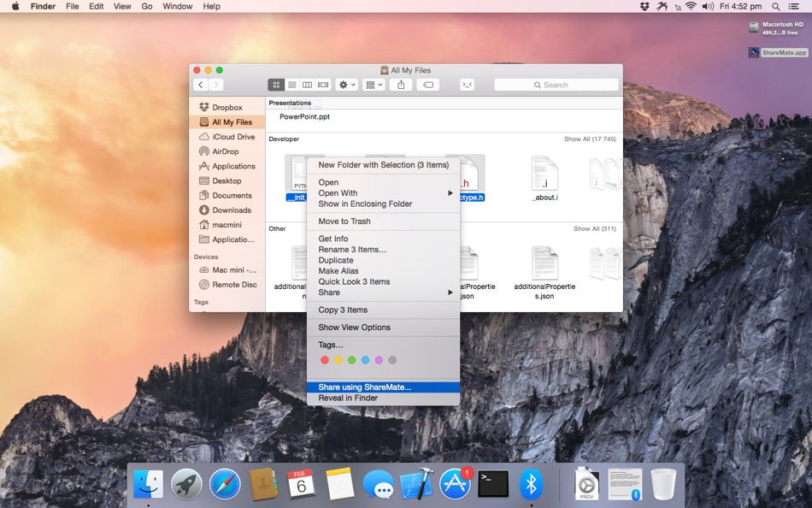Open the Go menu in menu bar
The image size is (812, 508).
[x=147, y=6]
